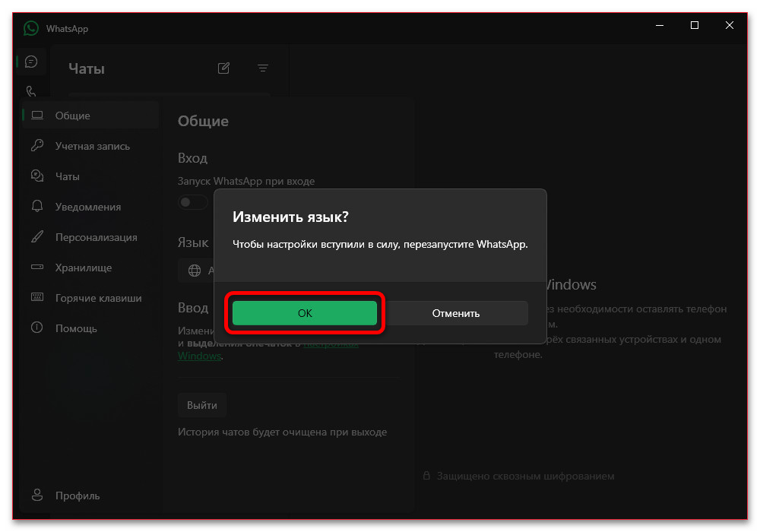Click the Чаты header text

coord(87,69)
